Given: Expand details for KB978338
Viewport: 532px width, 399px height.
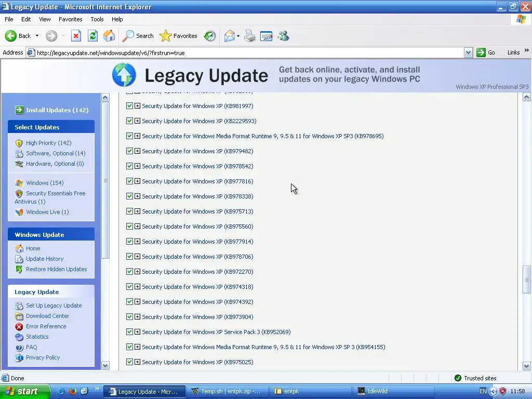Looking at the screenshot, I should (x=137, y=196).
